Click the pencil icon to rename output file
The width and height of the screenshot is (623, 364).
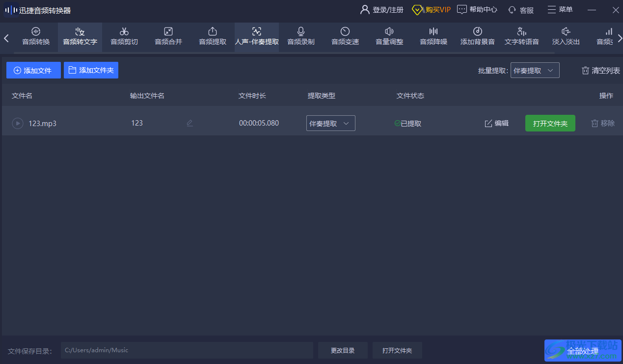click(190, 123)
